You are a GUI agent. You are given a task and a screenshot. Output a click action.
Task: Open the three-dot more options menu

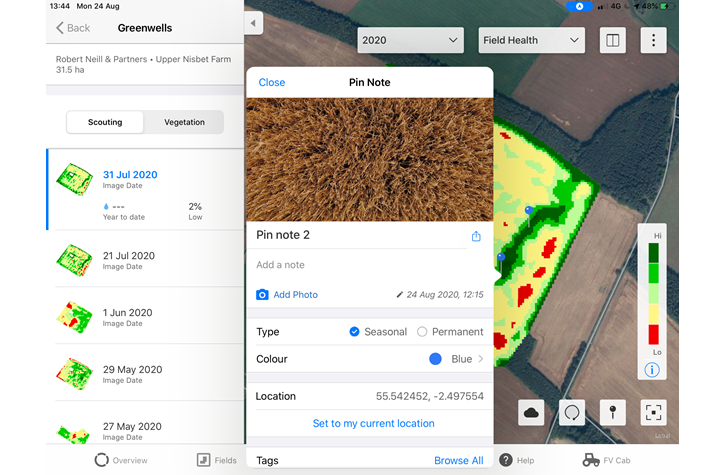point(653,40)
